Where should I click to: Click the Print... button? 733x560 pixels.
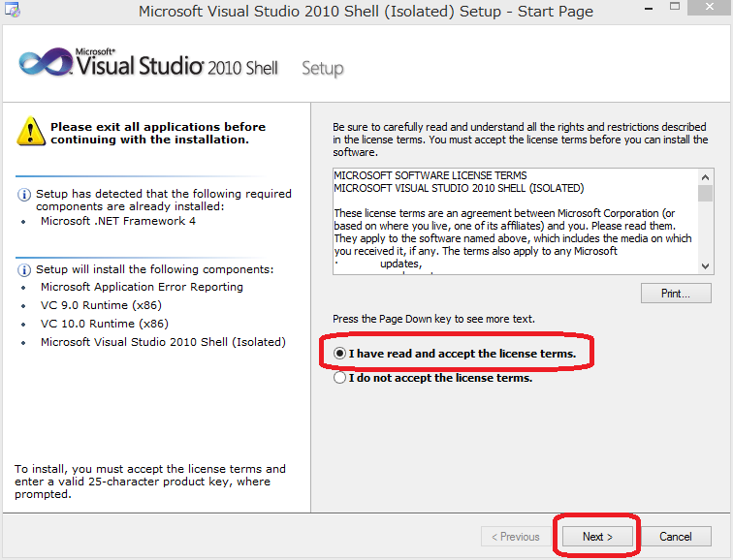tap(676, 294)
